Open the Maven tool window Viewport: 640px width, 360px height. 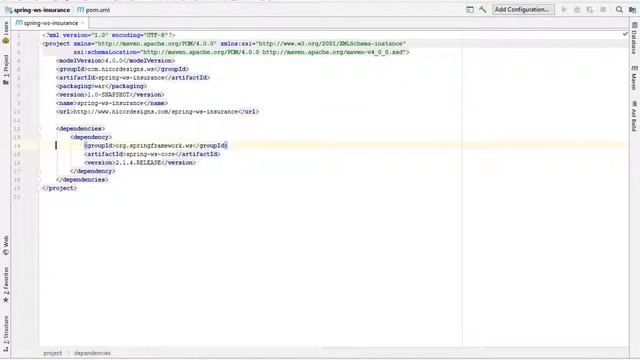tap(634, 78)
